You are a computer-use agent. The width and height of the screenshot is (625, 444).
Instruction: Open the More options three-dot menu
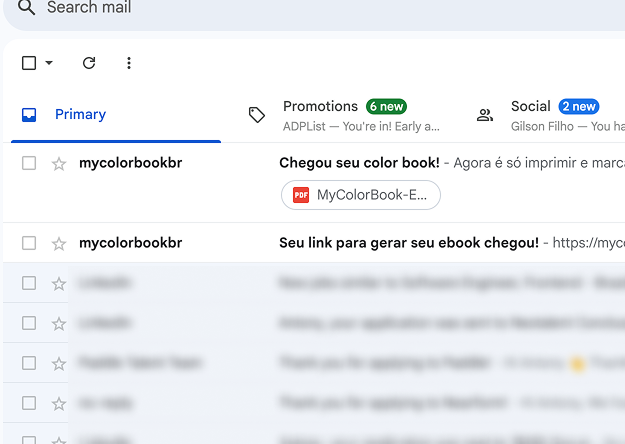pyautogui.click(x=129, y=63)
